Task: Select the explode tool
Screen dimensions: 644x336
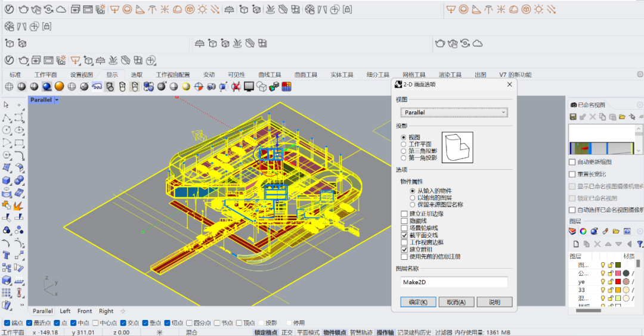Action: tap(19, 206)
